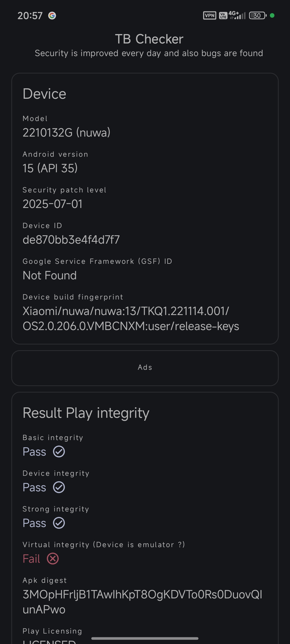
Task: Tap the Strong integrity pass checkmark
Action: (59, 523)
